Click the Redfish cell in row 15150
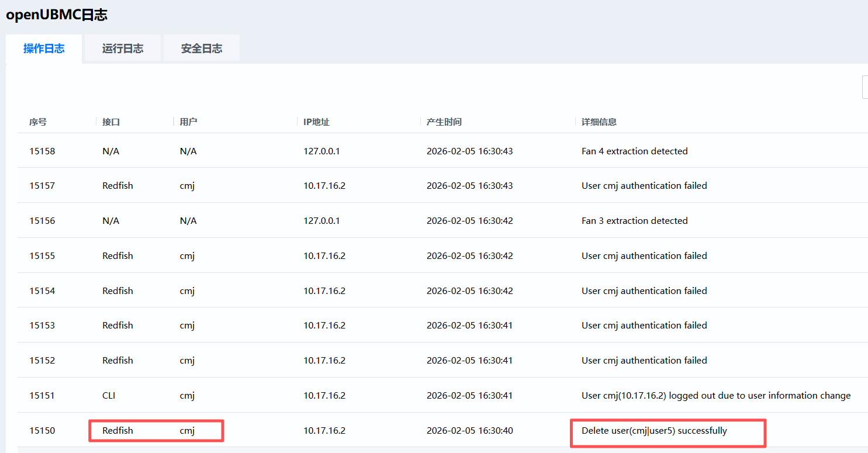The height and width of the screenshot is (453, 868). pyautogui.click(x=117, y=431)
